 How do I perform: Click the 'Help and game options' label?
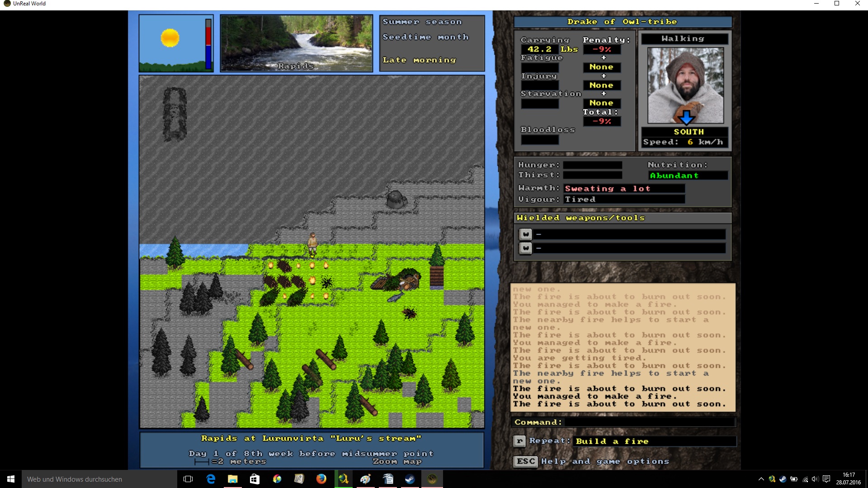(605, 461)
